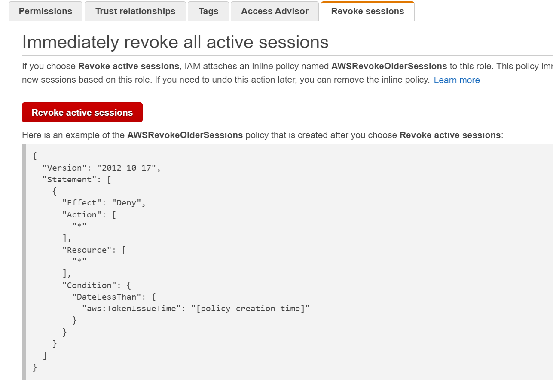Image resolution: width=553 pixels, height=392 pixels.
Task: Switch to the Trust relationships tab
Action: (x=135, y=11)
